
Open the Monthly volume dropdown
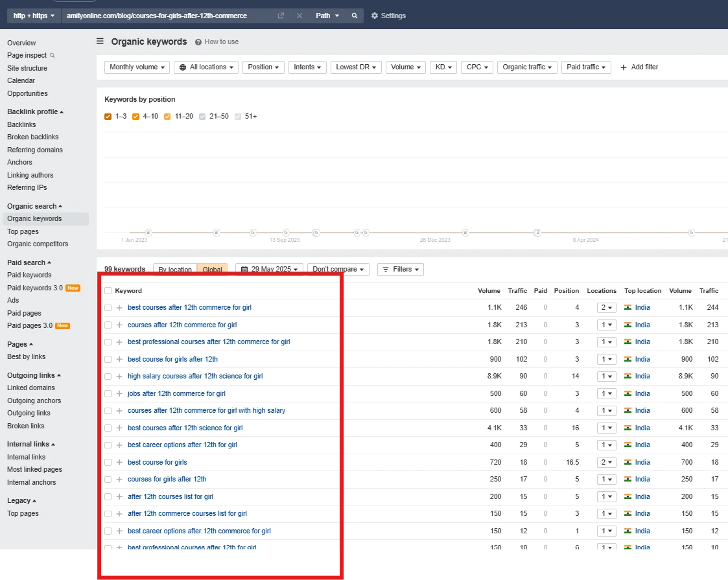137,67
